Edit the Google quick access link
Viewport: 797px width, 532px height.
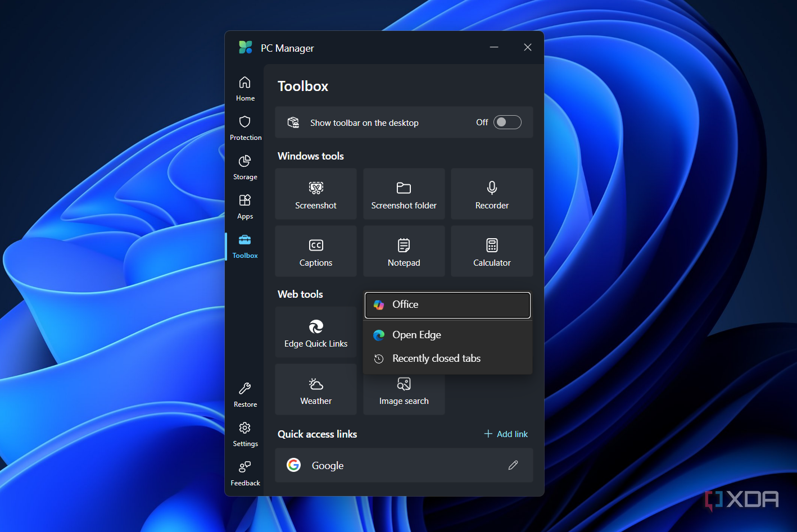513,465
